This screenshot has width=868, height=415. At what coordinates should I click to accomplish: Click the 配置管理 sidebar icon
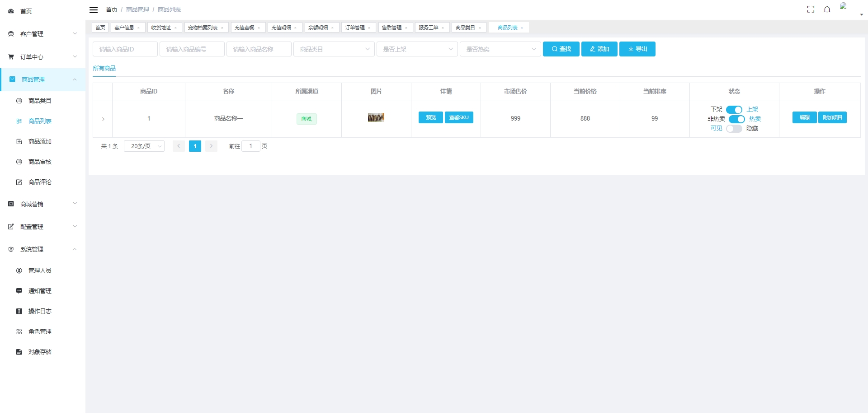point(11,227)
